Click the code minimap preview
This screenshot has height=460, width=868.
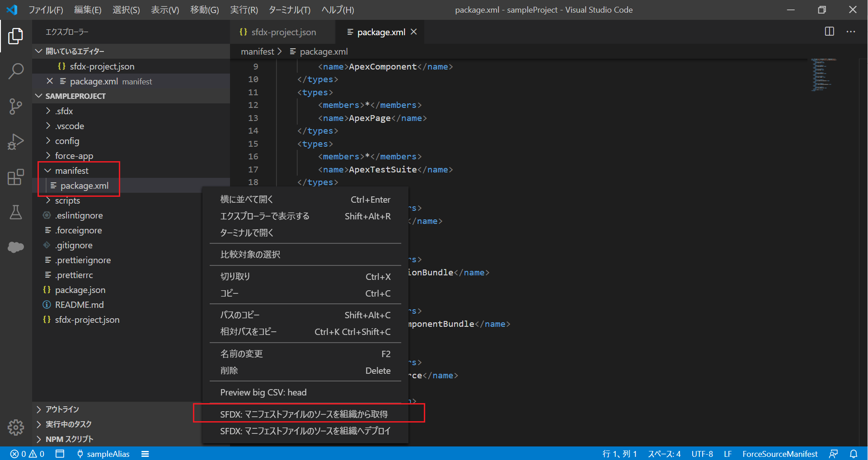[x=823, y=75]
